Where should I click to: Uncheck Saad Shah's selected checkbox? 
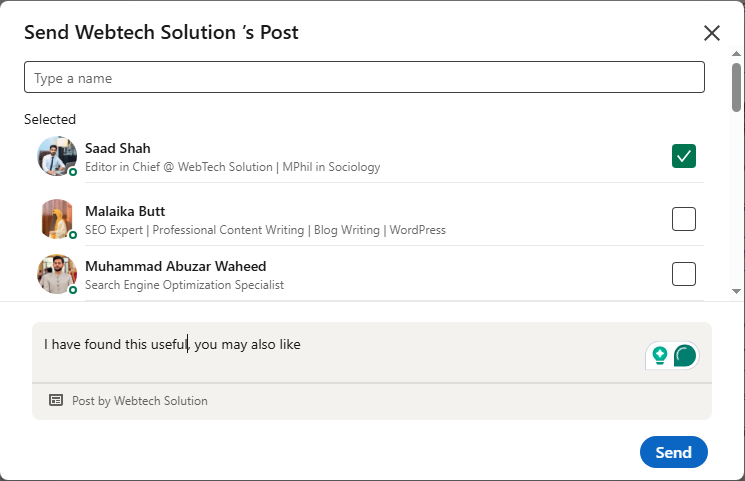point(684,156)
